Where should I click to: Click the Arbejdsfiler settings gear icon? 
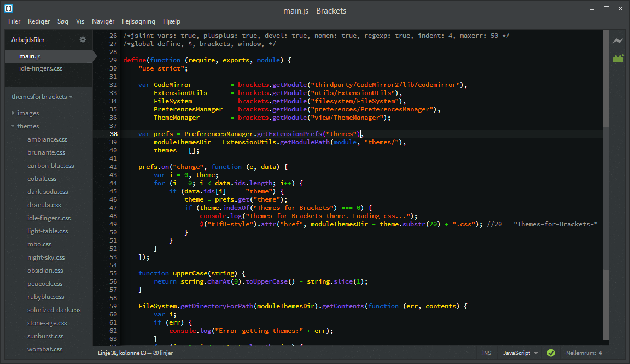83,39
